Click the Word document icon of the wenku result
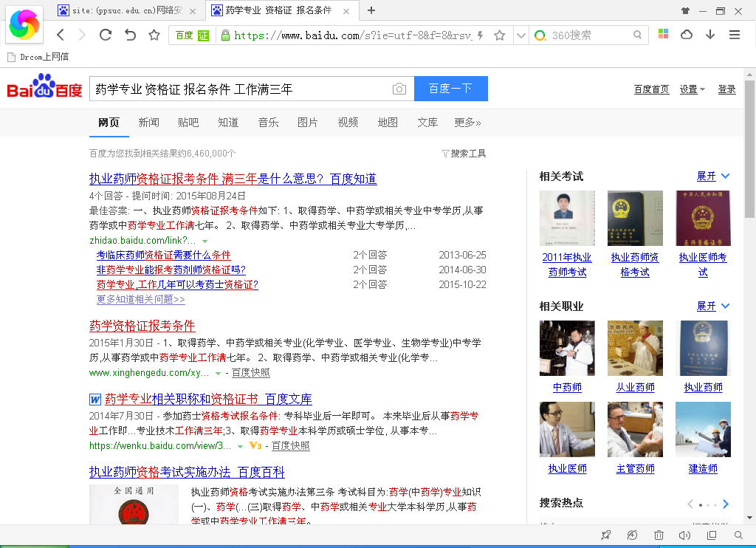Screen dimensions: 756x548 [x=95, y=400]
